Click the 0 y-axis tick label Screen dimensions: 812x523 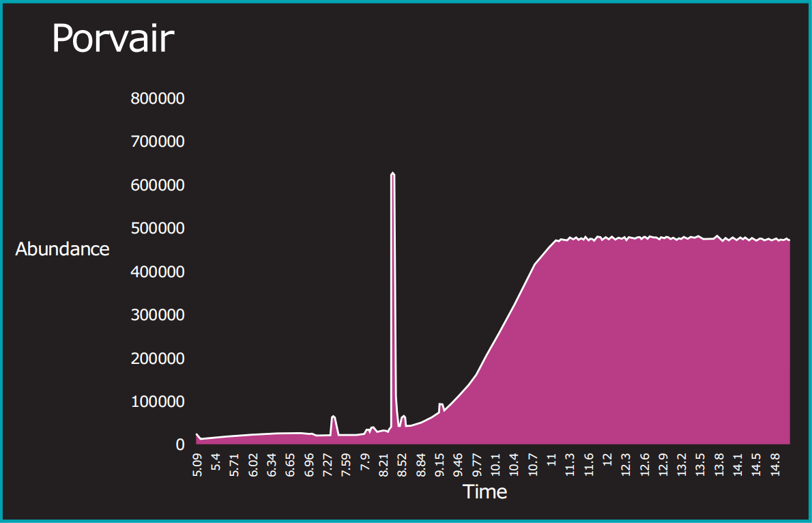[x=180, y=444]
